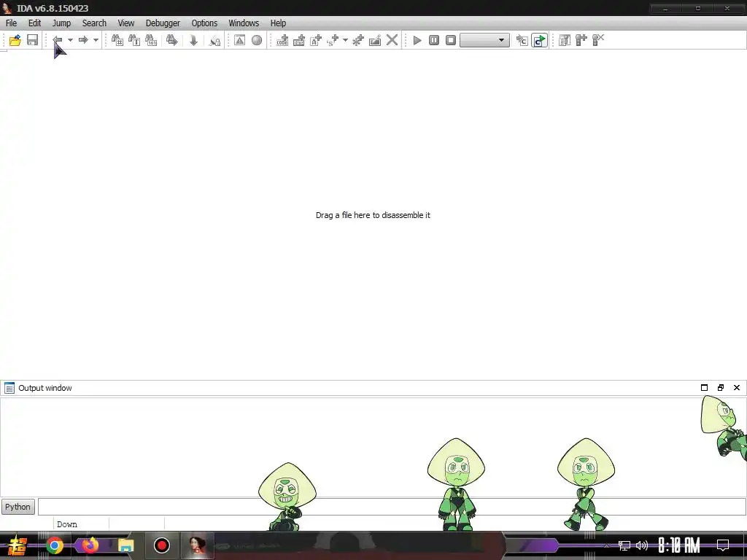Viewport: 747px width, 560px height.
Task: Click the asterisk array plus icon
Action: [358, 41]
